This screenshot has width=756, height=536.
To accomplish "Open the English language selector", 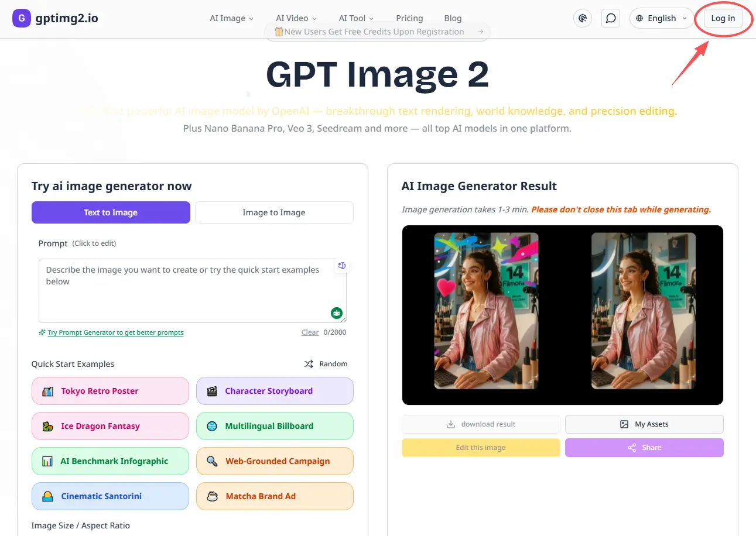I will [662, 18].
